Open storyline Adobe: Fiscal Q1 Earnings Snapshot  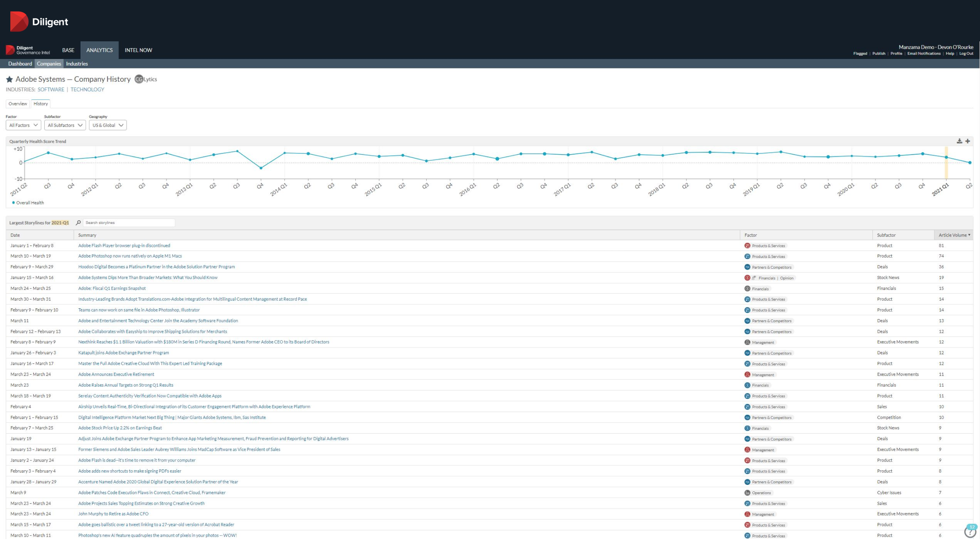(x=112, y=289)
